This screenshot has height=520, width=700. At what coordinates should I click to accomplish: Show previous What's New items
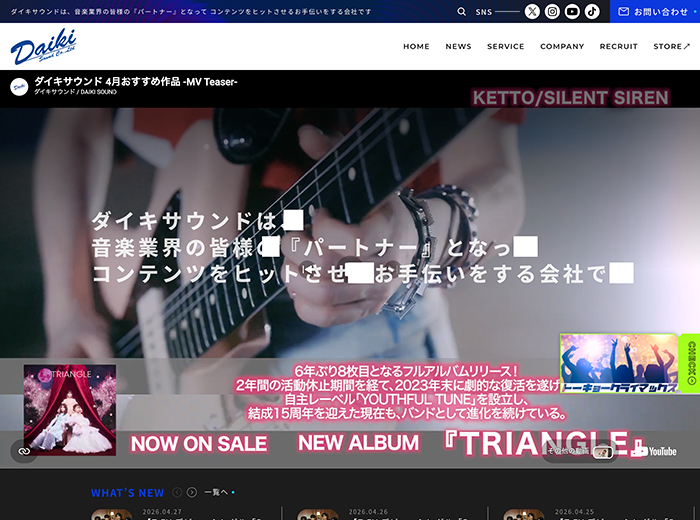click(177, 492)
